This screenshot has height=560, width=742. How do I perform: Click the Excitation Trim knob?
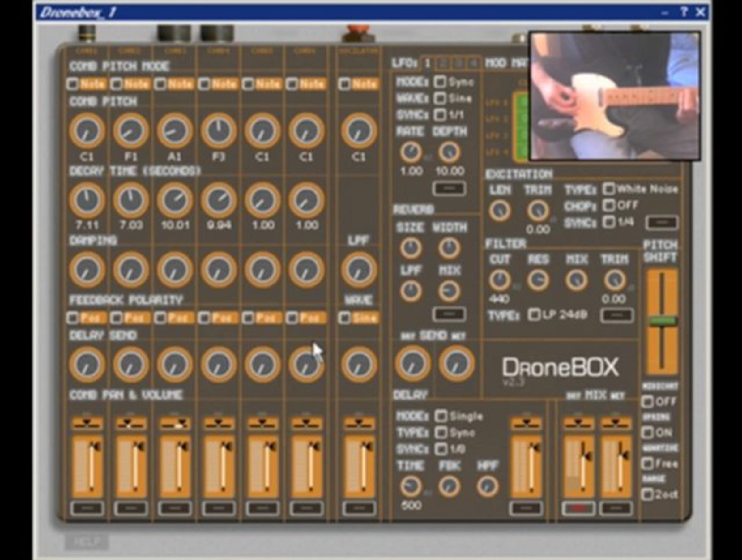tap(538, 211)
